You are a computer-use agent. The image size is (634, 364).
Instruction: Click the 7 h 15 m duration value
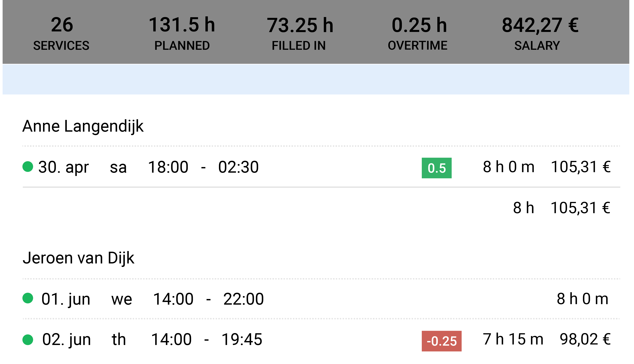[513, 340]
